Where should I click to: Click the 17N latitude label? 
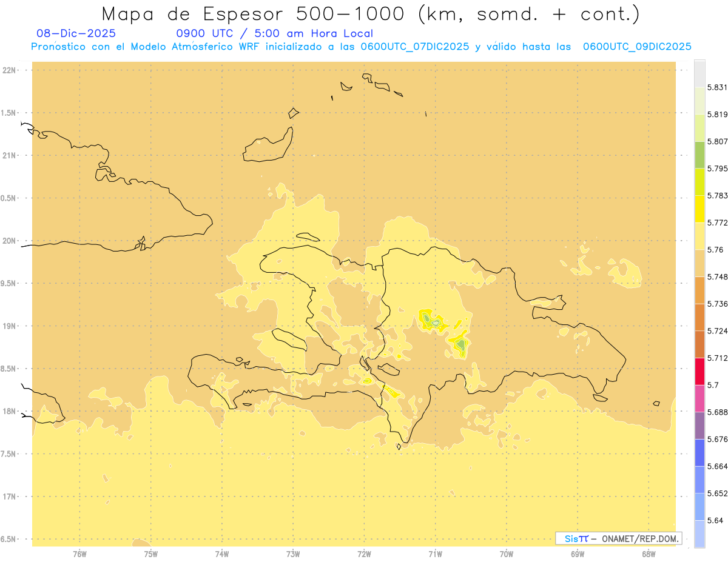pos(10,497)
